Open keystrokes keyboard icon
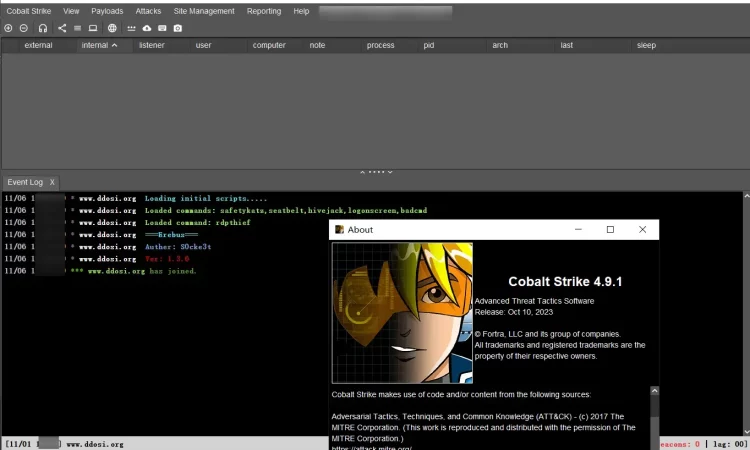750x450 pixels. (162, 28)
